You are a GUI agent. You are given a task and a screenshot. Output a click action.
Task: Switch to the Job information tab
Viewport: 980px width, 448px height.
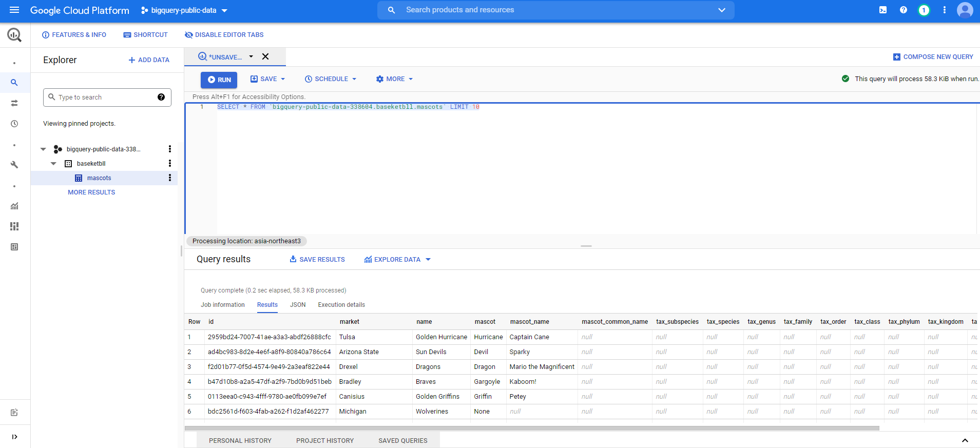223,305
